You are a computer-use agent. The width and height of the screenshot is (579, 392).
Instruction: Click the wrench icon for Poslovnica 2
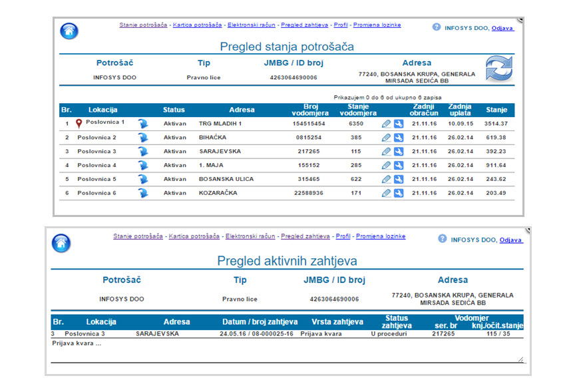point(399,138)
